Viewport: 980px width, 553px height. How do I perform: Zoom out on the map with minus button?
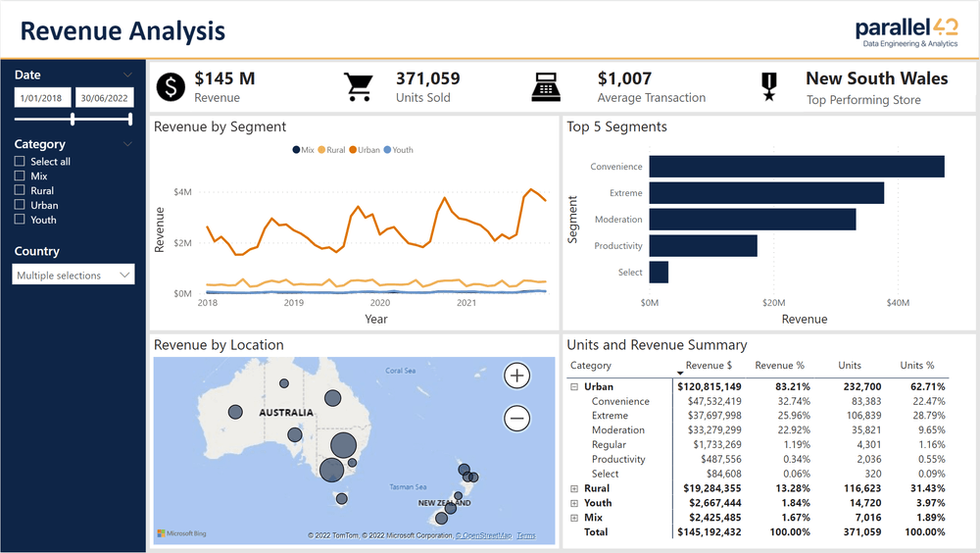pos(517,419)
